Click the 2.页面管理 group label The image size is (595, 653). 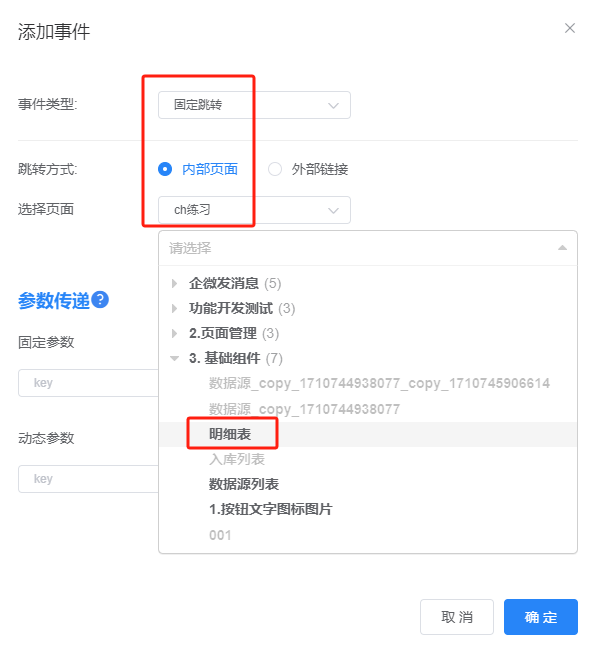coord(223,333)
